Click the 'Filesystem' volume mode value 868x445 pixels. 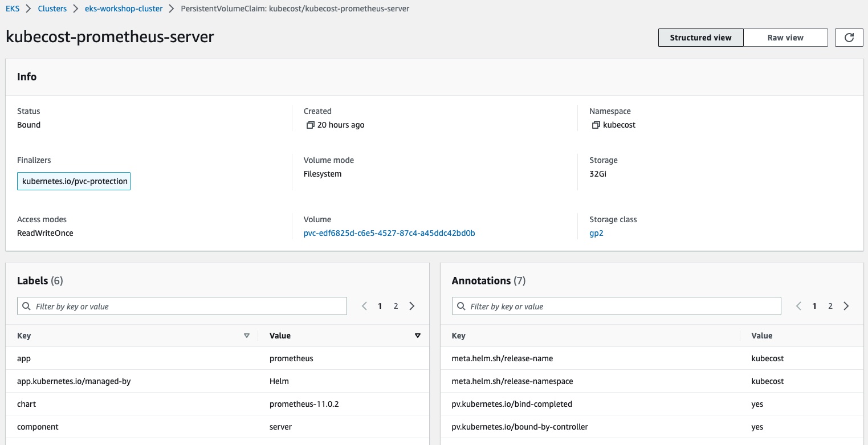click(323, 174)
